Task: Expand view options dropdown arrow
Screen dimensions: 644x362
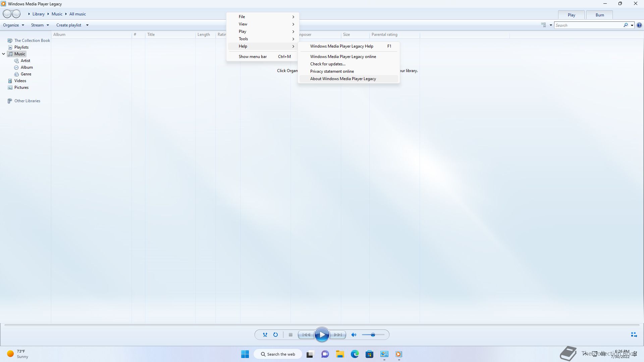Action: [x=551, y=25]
